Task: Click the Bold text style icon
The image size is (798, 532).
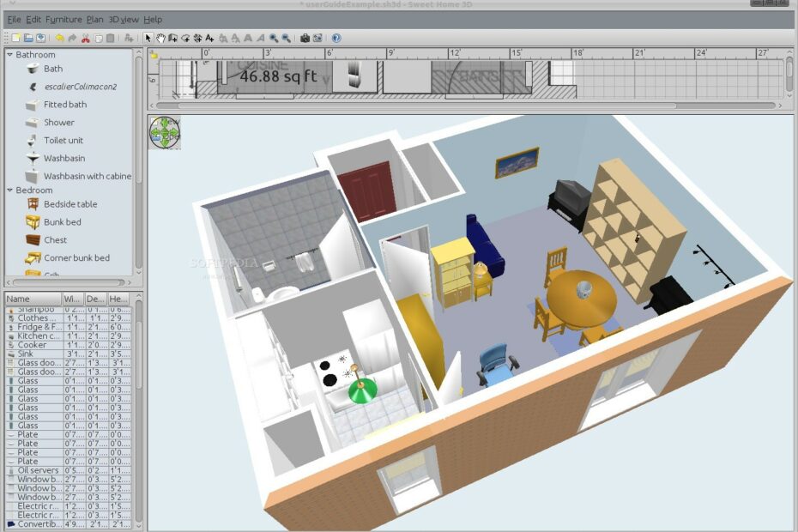Action: click(248, 38)
